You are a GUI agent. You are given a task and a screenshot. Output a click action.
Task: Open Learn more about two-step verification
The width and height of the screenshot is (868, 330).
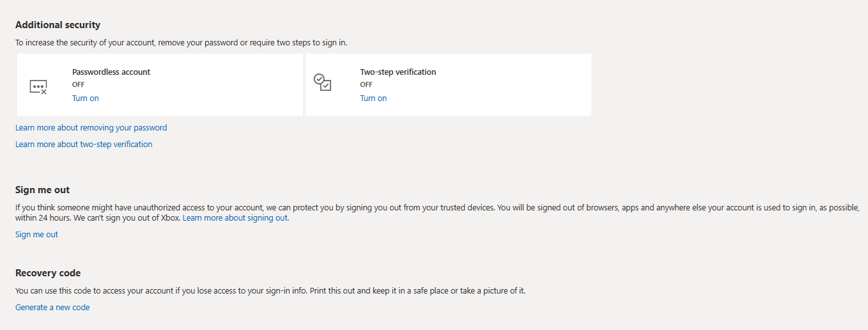pyautogui.click(x=84, y=145)
